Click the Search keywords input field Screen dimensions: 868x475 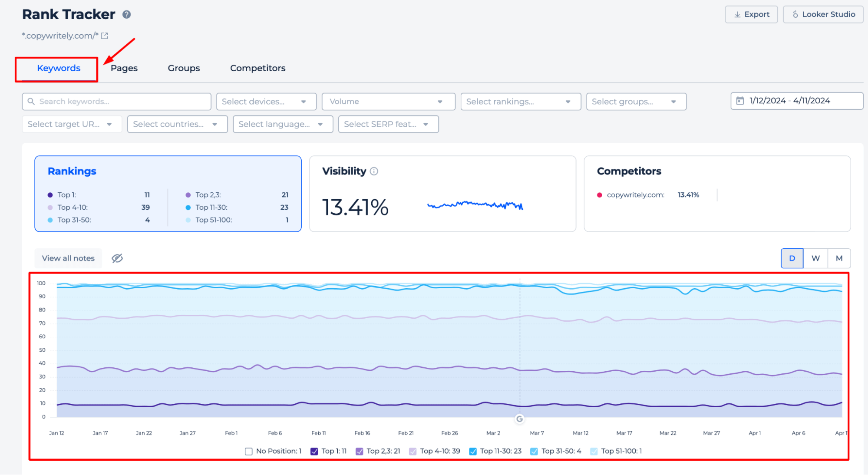tap(116, 101)
